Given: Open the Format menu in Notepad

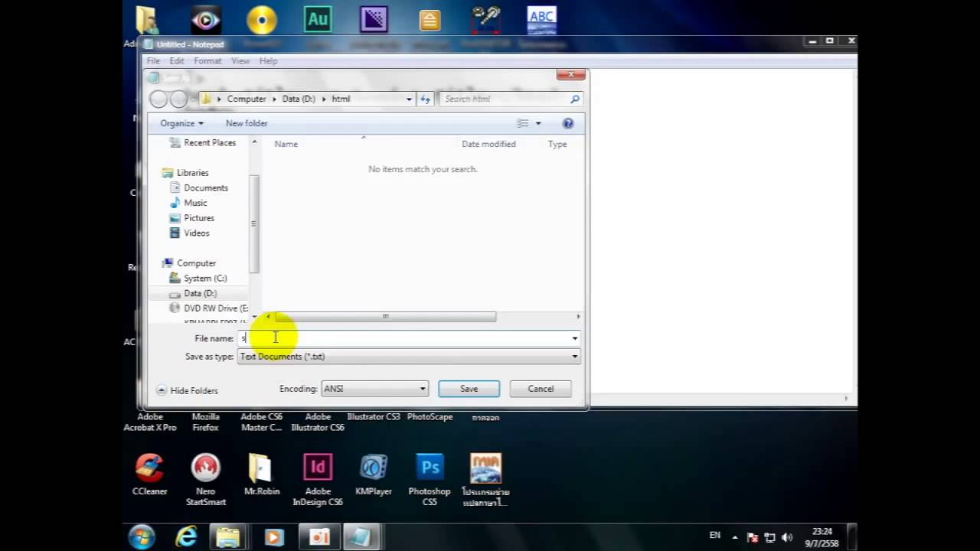Looking at the screenshot, I should [x=207, y=60].
